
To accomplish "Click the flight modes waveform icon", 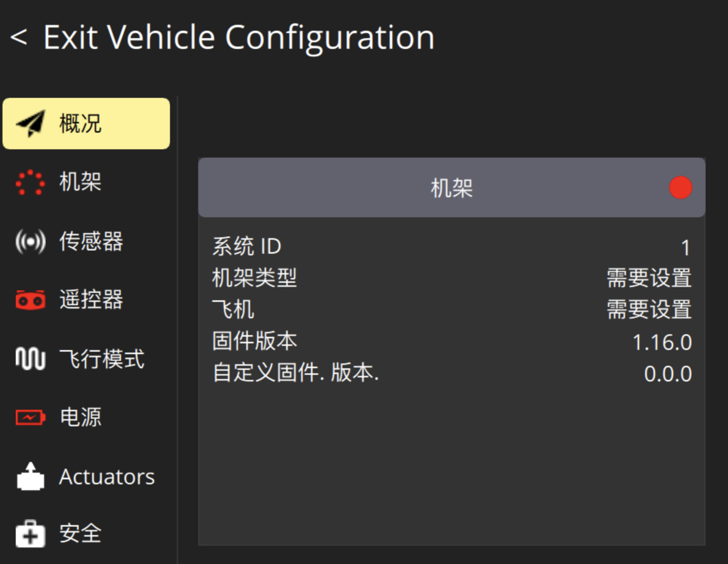I will (30, 358).
